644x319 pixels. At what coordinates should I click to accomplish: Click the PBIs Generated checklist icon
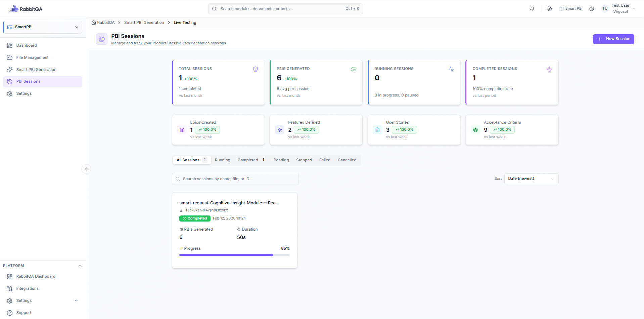pos(353,69)
